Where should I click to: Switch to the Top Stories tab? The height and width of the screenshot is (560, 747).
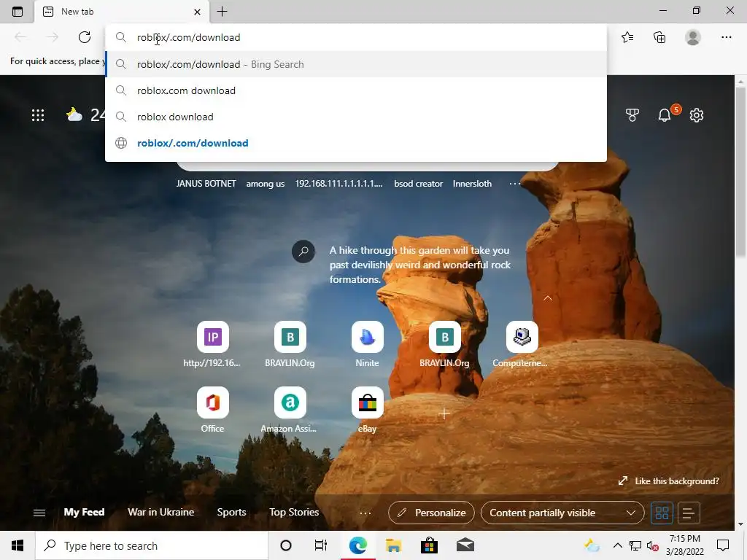[294, 513]
